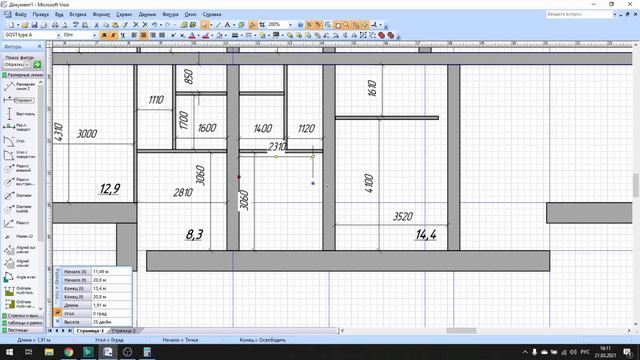
Task: Pick the Вертикаль dimension shape
Action: click(20, 113)
